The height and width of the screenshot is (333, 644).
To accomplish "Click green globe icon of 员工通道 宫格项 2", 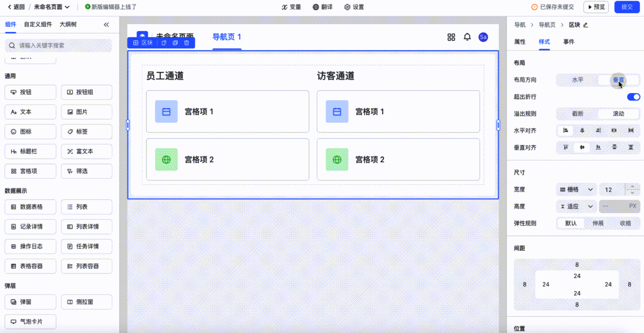I will coord(166,159).
